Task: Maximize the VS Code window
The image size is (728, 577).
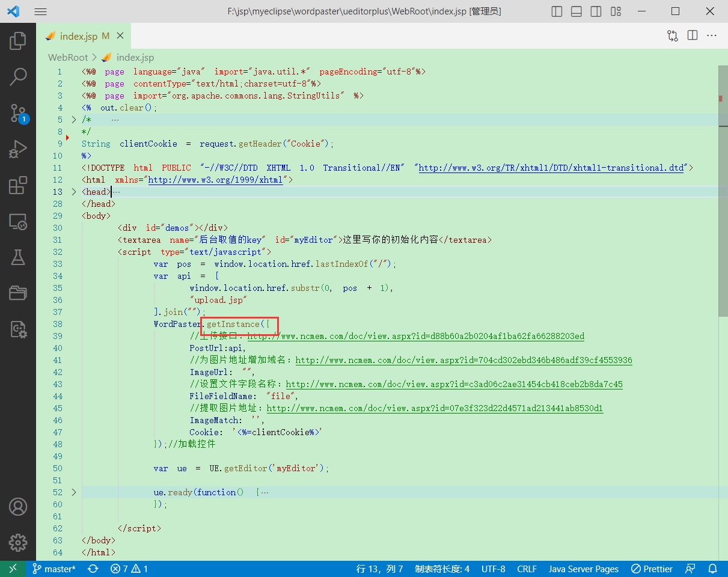Action: pyautogui.click(x=675, y=11)
